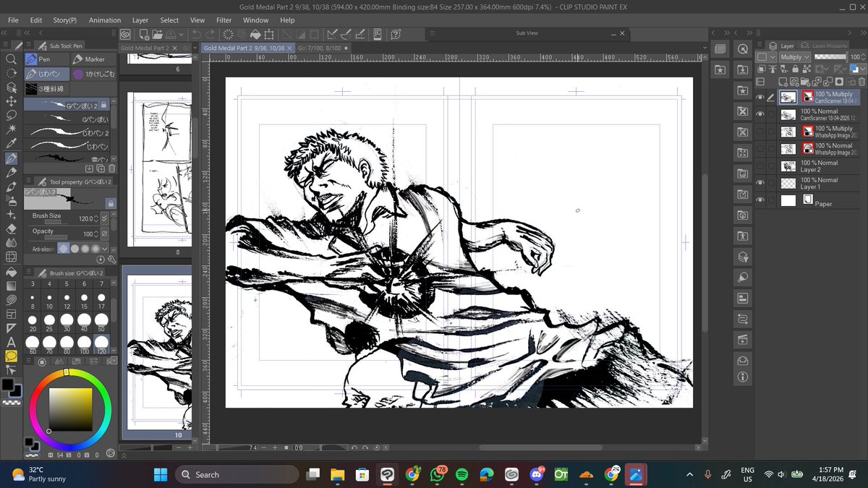Open Spotify from the taskbar
The height and width of the screenshot is (488, 868).
coord(461,474)
